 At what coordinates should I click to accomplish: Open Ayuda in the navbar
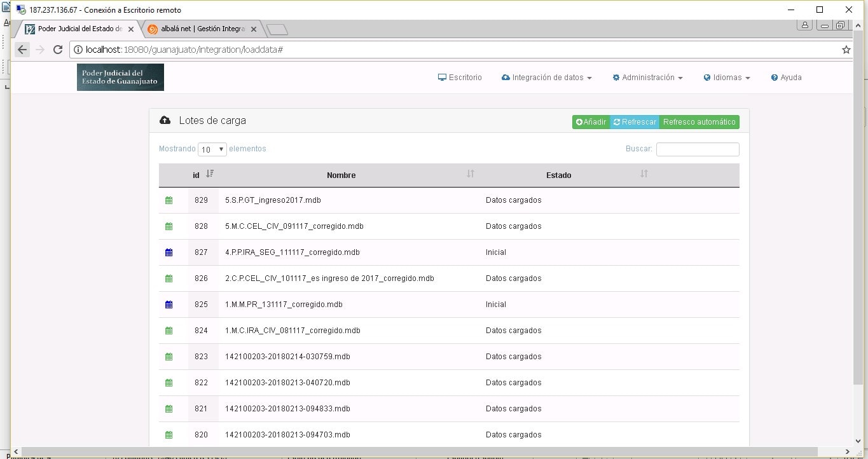coord(786,78)
